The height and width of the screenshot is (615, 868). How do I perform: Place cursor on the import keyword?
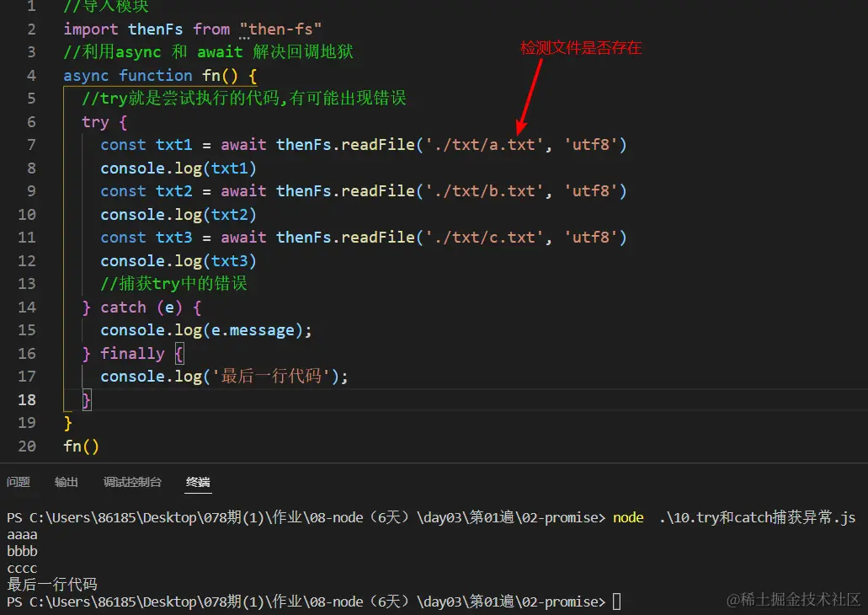tap(91, 29)
